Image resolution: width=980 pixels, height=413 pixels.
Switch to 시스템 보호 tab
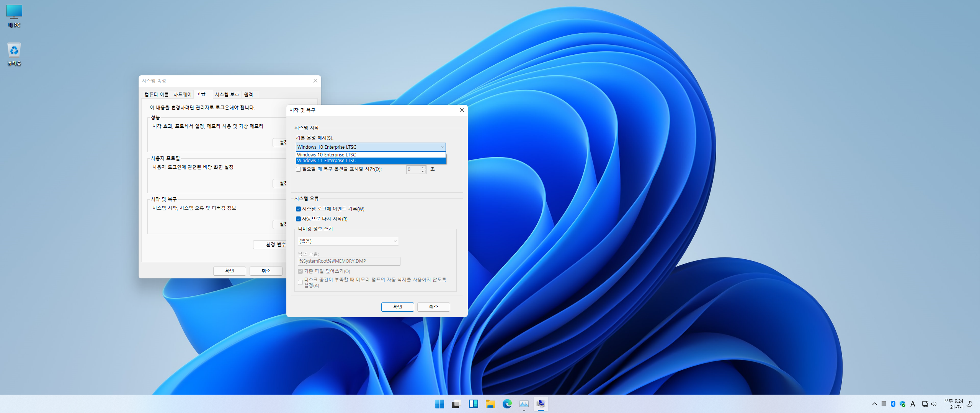click(x=227, y=94)
